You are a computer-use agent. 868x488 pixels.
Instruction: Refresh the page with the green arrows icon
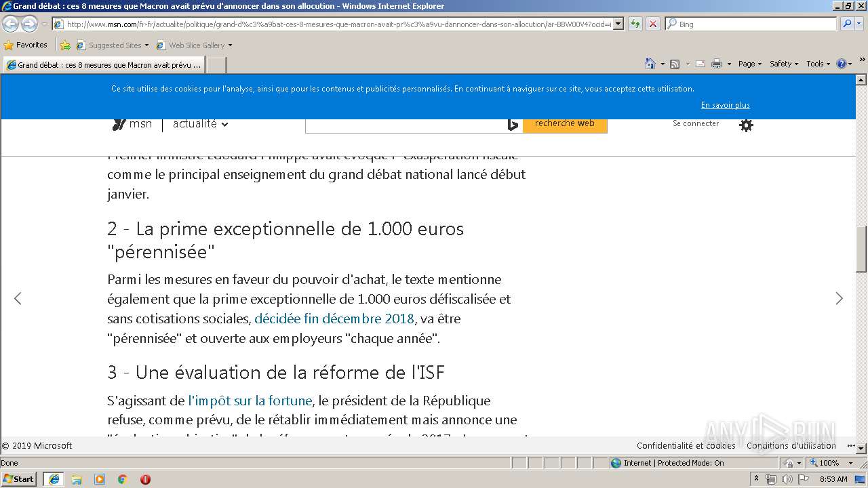point(635,24)
